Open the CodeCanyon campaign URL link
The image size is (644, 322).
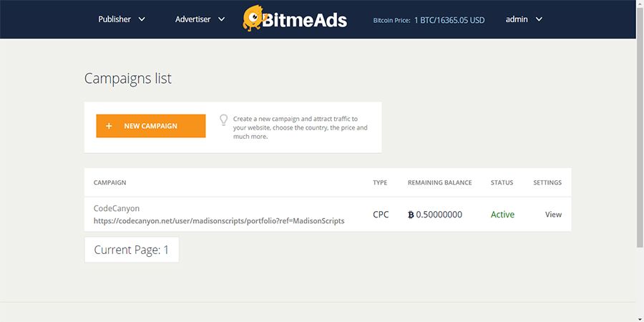pyautogui.click(x=219, y=221)
